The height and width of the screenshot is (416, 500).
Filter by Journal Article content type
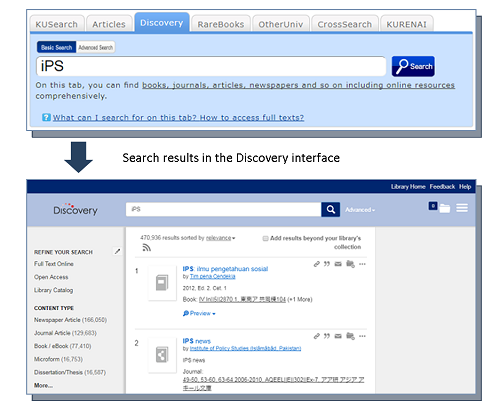(65, 333)
